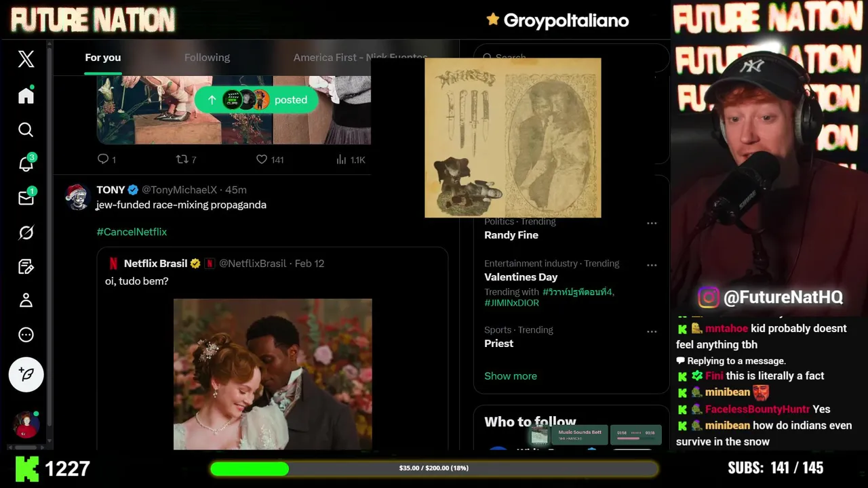Open the Priest trending topic
868x488 pixels.
tap(498, 344)
